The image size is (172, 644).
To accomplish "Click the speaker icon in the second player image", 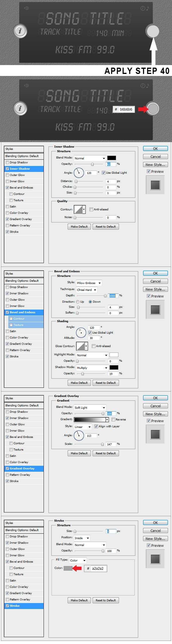I will (x=27, y=85).
